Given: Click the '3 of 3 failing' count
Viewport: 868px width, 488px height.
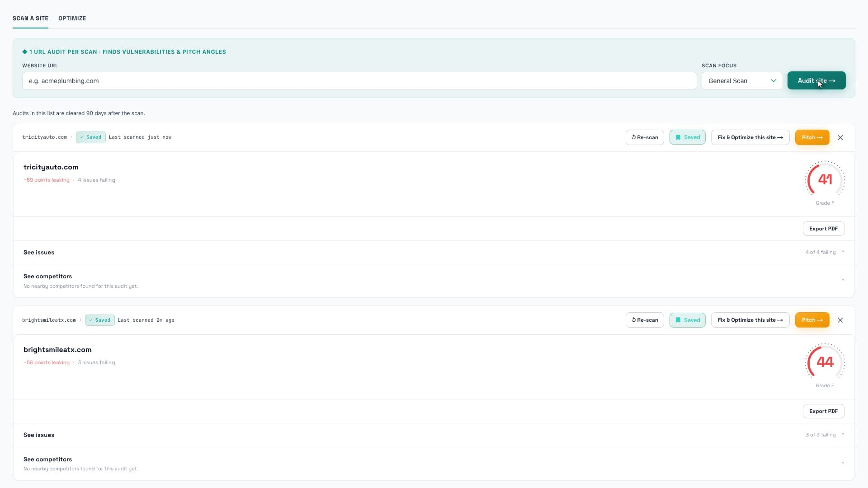Looking at the screenshot, I should pos(821,435).
